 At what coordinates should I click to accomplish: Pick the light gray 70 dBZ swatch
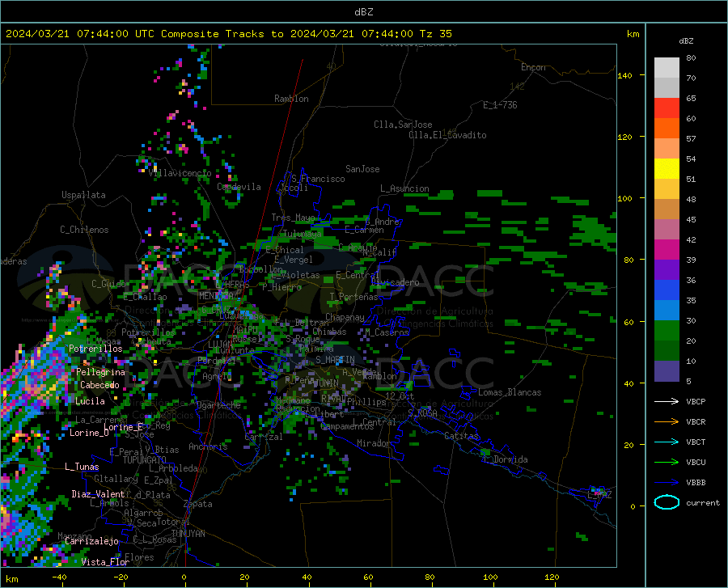click(x=667, y=68)
